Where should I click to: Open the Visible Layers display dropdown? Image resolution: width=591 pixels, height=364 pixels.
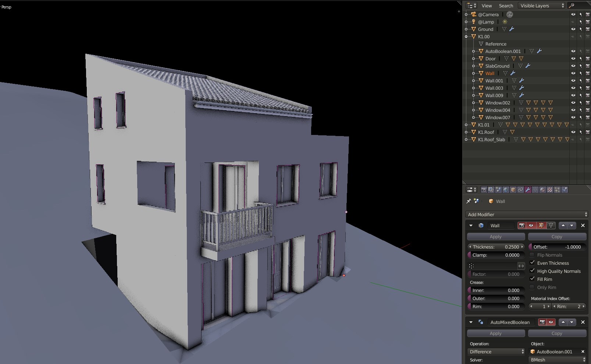(x=542, y=6)
